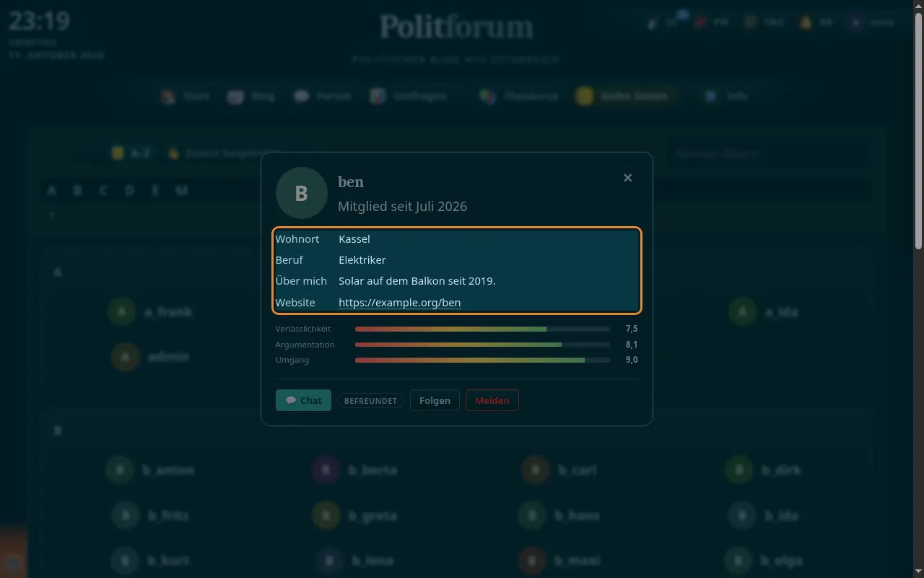
Task: Open chat with ben
Action: [x=303, y=400]
